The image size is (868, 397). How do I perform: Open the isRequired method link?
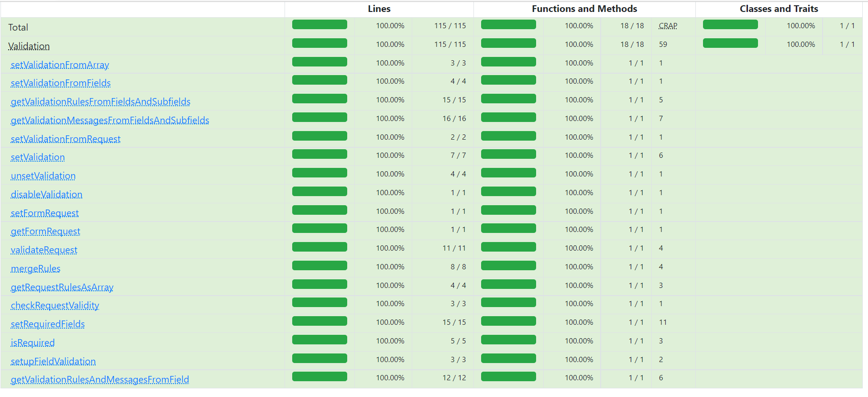pos(33,343)
